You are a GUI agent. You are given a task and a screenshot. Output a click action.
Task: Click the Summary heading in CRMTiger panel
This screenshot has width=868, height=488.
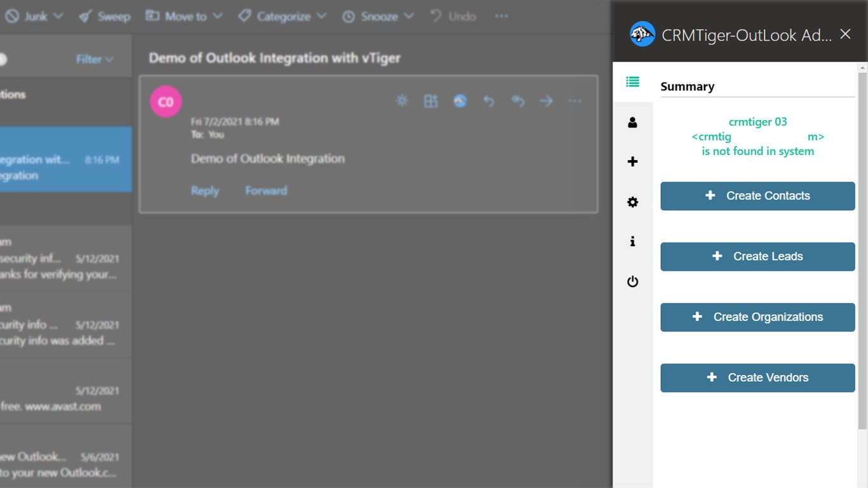click(x=688, y=86)
